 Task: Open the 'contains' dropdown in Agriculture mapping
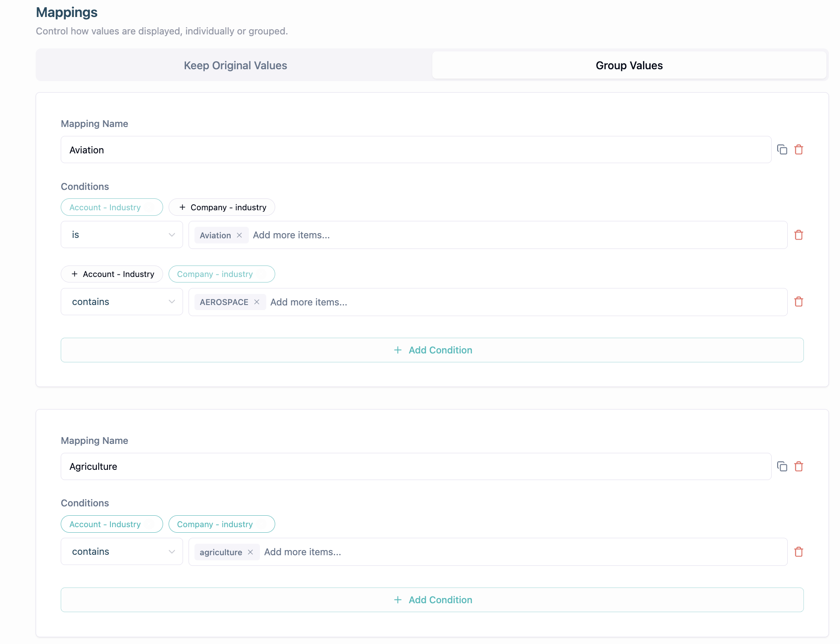(x=122, y=551)
